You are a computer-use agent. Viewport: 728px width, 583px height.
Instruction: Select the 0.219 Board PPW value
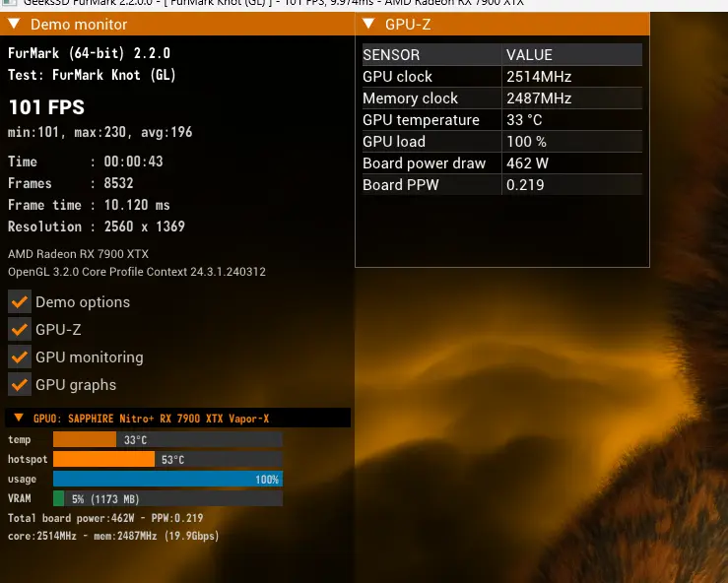click(525, 185)
